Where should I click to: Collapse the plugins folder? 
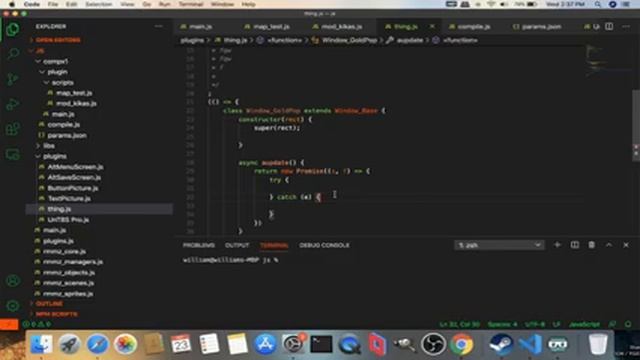55,156
